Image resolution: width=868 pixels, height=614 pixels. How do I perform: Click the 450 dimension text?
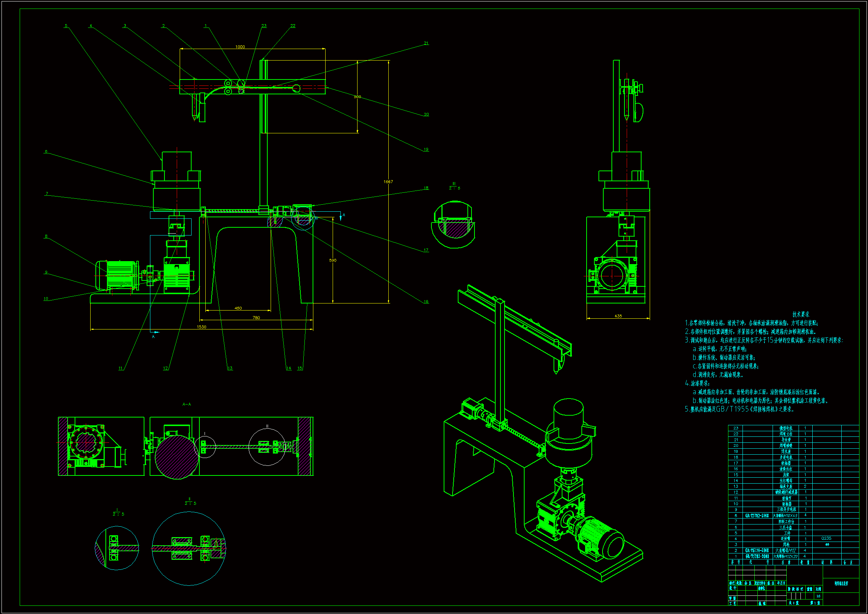(238, 308)
